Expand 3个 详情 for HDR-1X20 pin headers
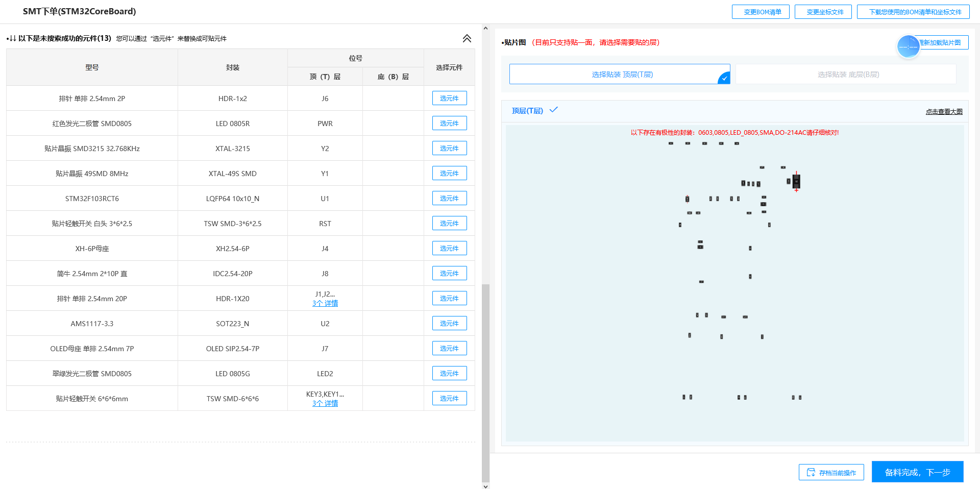Screen dimensions: 980x489 click(x=325, y=303)
